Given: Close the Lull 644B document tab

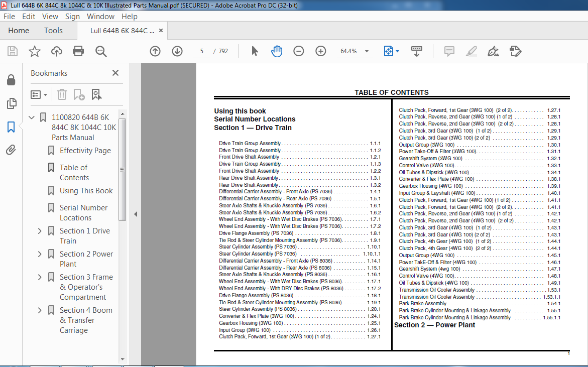Looking at the screenshot, I should 161,30.
